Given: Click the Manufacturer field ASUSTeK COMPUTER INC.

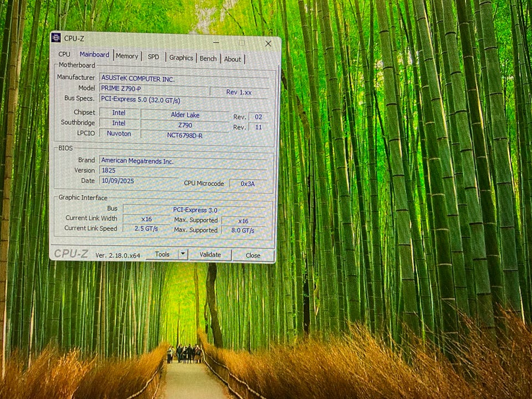Looking at the screenshot, I should tap(184, 79).
